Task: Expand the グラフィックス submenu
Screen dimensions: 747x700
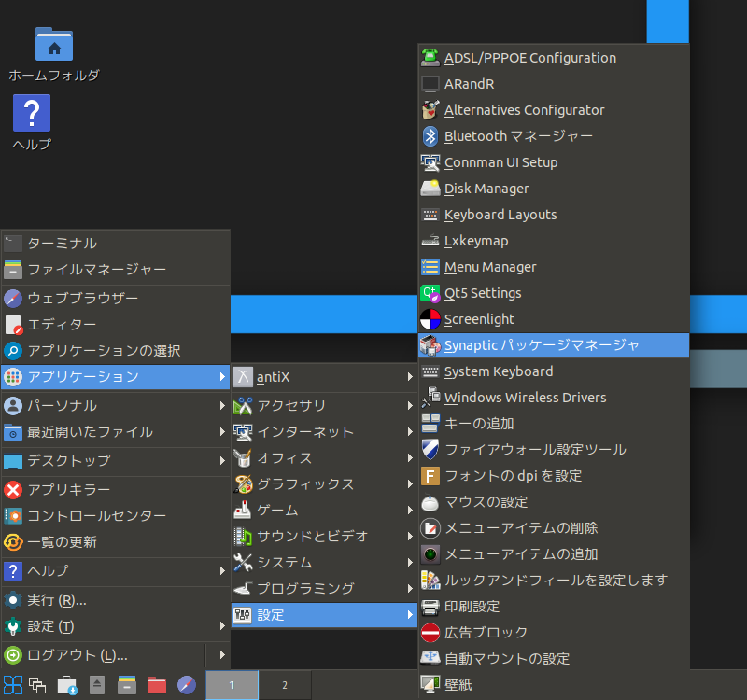Action: [x=324, y=484]
